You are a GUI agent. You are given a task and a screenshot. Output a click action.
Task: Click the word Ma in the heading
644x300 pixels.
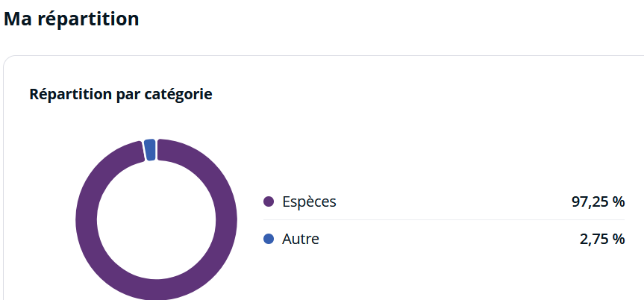(x=18, y=19)
